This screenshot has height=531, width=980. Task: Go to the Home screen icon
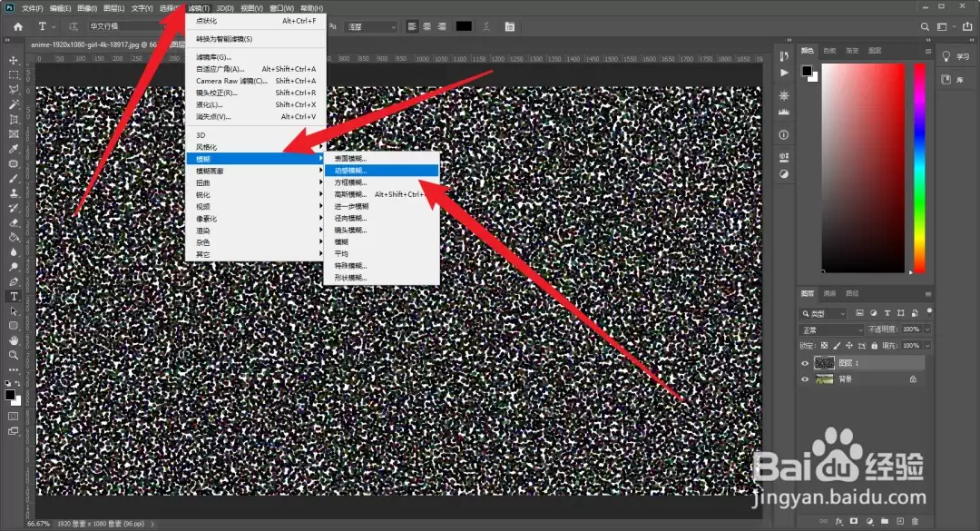tap(18, 27)
